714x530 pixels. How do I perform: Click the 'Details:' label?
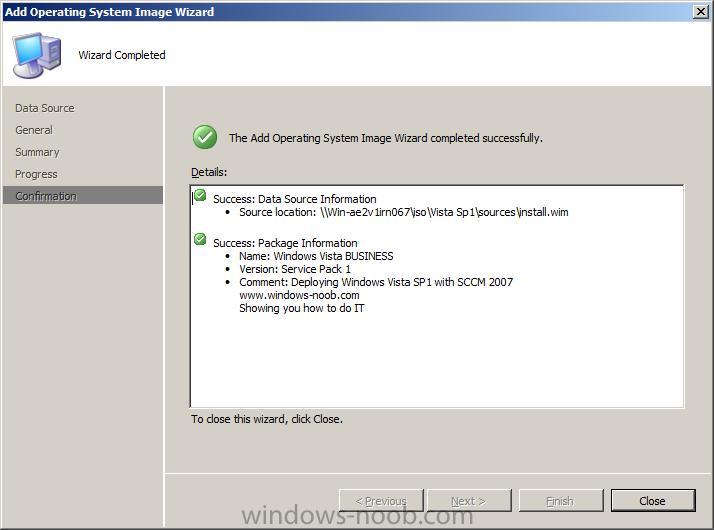[x=209, y=172]
